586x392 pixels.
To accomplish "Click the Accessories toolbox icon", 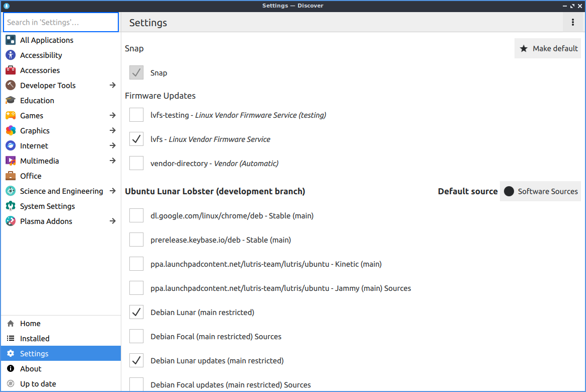I will [11, 70].
